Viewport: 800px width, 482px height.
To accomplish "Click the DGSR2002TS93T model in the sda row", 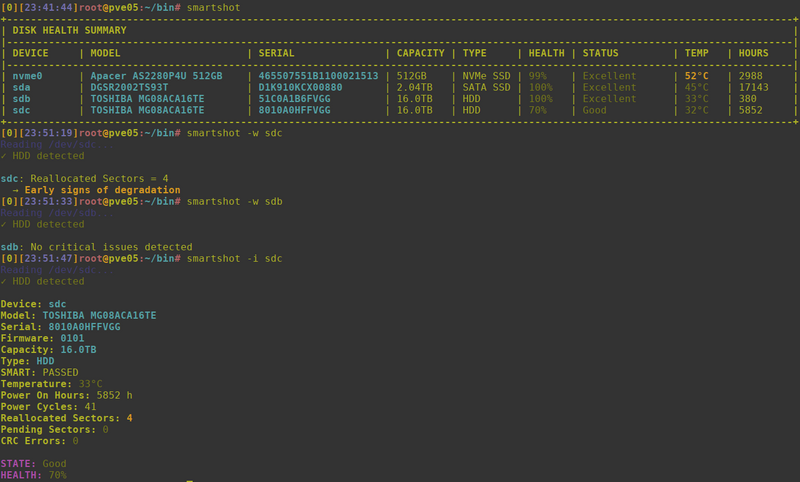I will 136,87.
